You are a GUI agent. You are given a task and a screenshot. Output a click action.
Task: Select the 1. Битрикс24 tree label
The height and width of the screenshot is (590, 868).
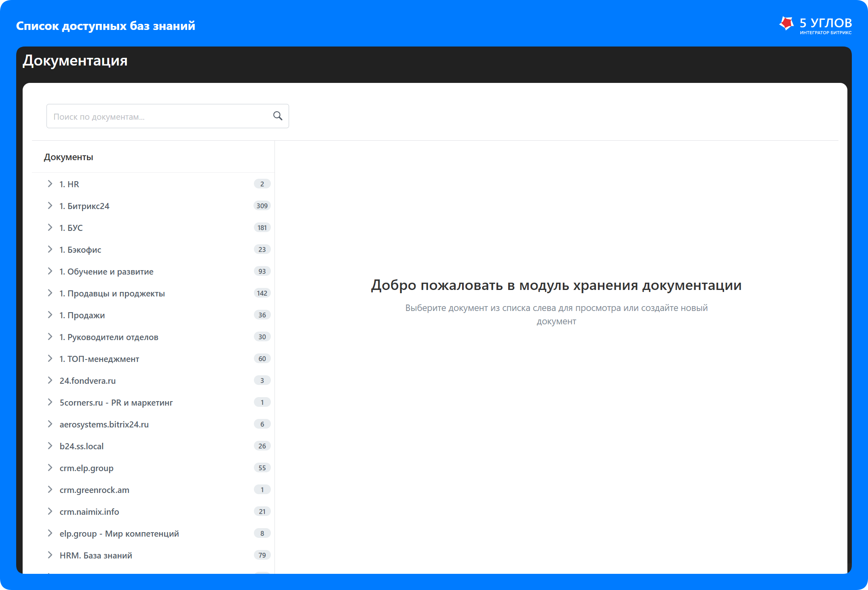tap(84, 206)
